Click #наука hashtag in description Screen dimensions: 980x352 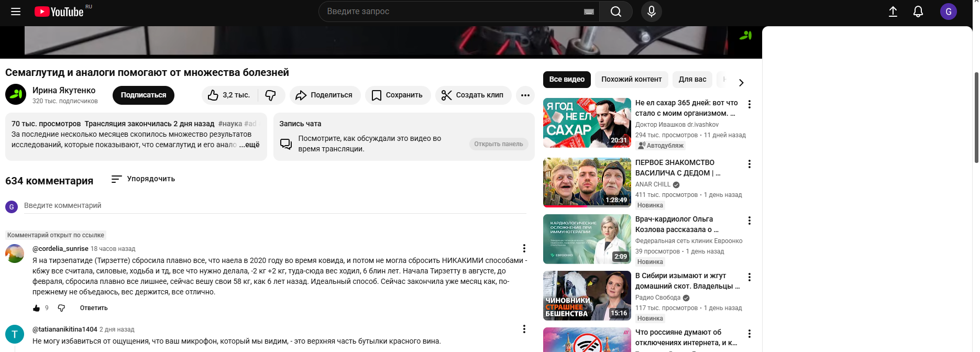click(230, 124)
